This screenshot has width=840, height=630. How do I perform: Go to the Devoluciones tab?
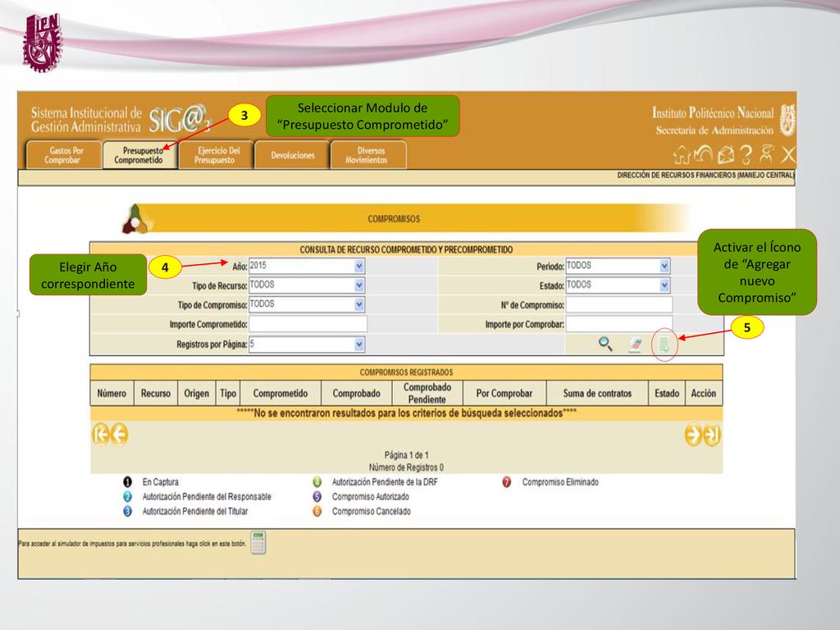pos(292,155)
